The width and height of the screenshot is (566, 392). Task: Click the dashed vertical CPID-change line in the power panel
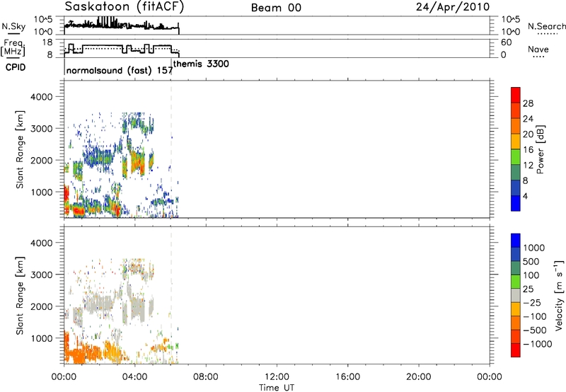(171, 149)
